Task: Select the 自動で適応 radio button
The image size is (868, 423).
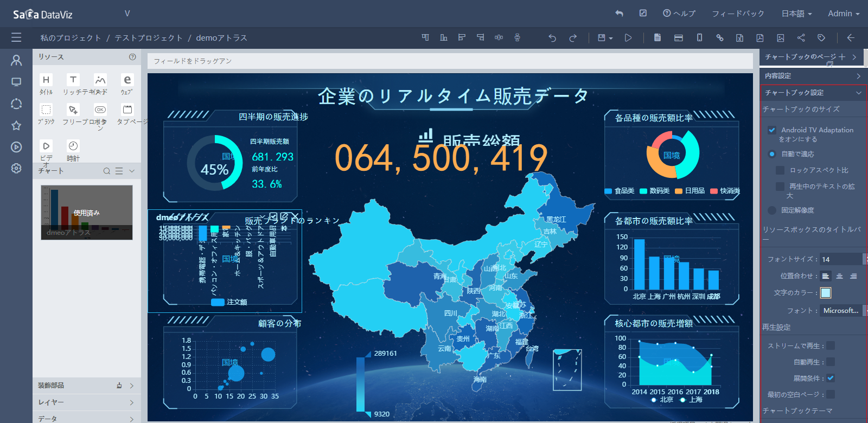Action: 772,154
